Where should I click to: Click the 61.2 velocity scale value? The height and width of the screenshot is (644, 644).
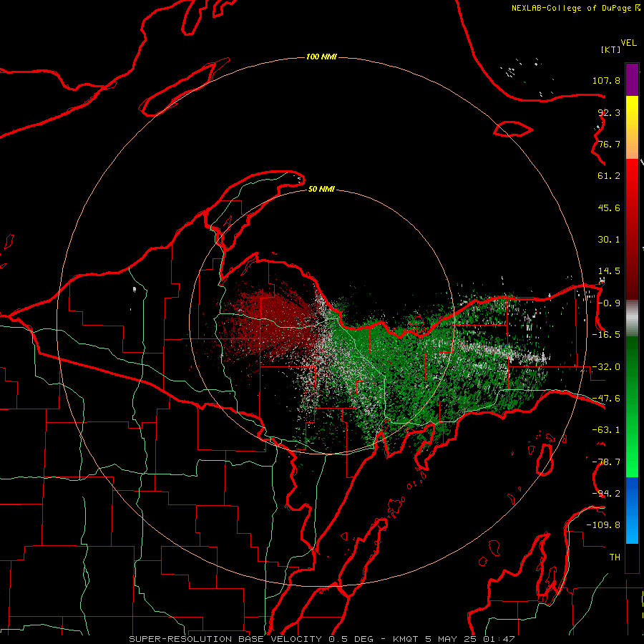[609, 176]
